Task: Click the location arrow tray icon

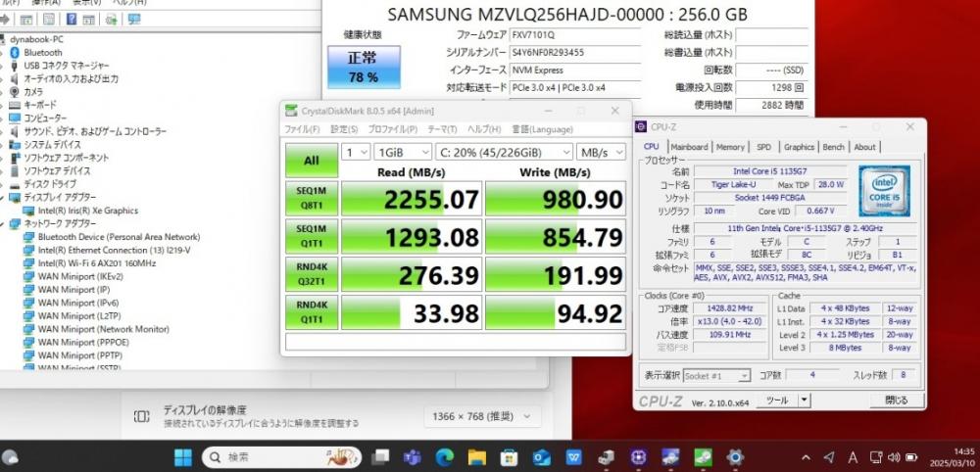Action: (x=829, y=457)
